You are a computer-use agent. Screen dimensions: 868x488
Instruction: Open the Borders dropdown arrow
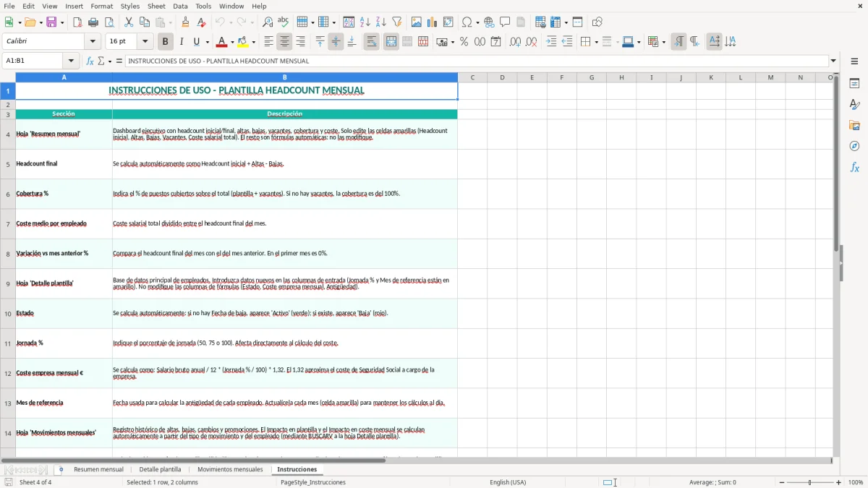tap(595, 42)
